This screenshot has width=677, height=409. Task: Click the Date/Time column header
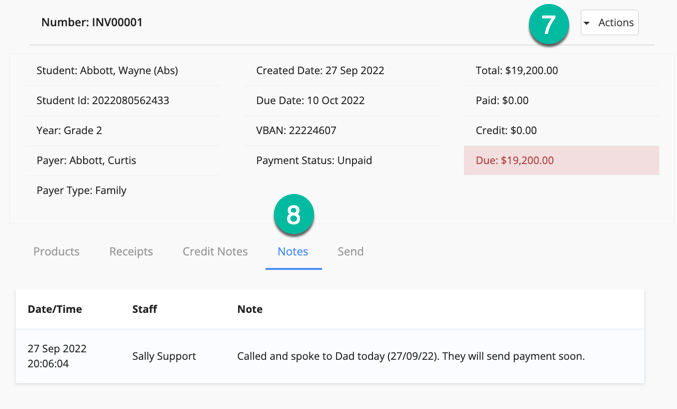[54, 309]
